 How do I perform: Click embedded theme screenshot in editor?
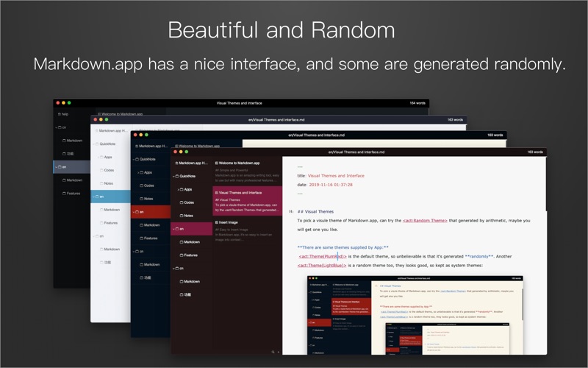415,315
